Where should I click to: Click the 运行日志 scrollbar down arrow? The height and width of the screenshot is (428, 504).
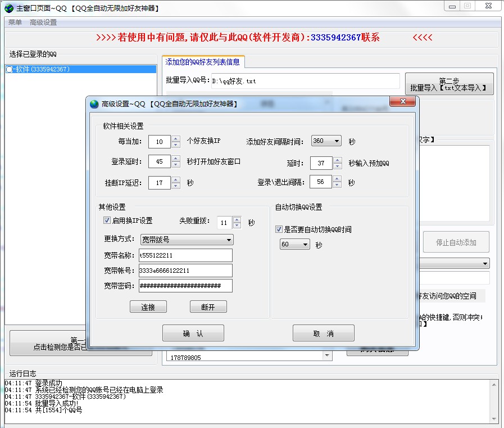coord(494,419)
